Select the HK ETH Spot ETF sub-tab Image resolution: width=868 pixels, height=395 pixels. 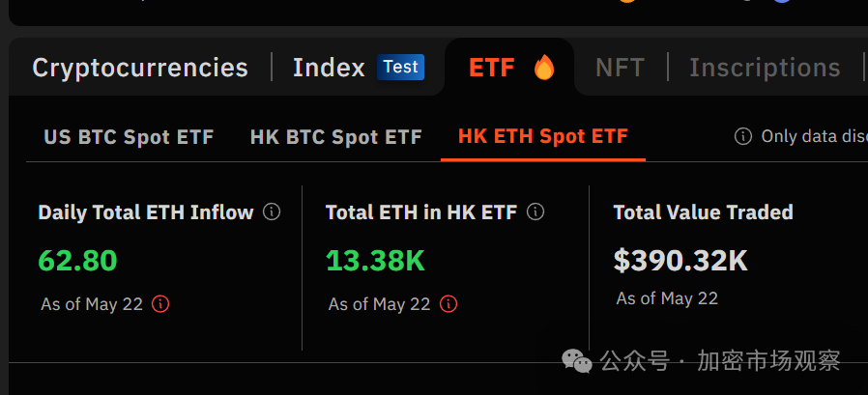pos(542,136)
